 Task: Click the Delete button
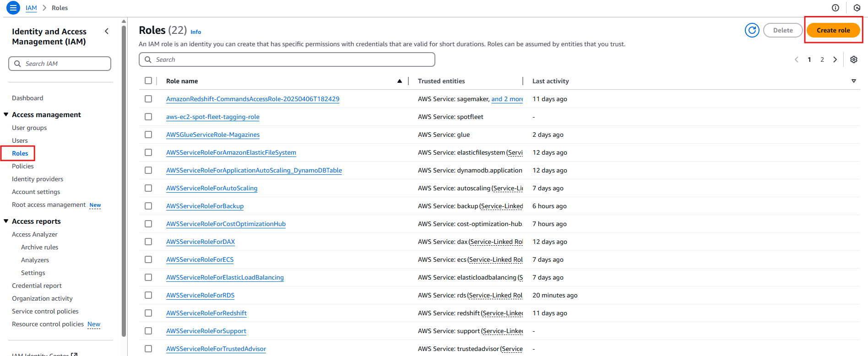(783, 30)
